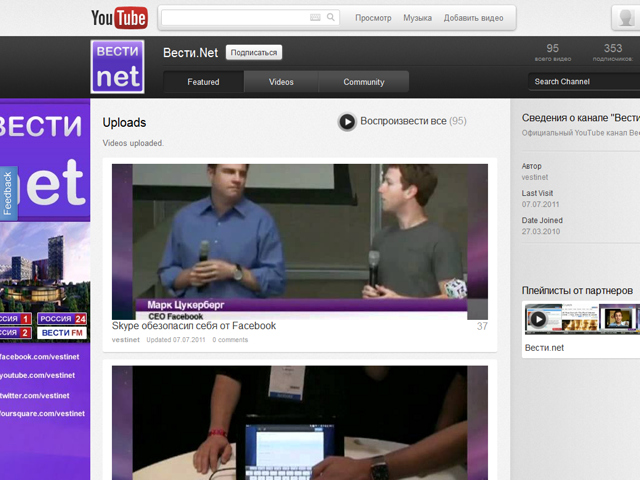Click the Last Visit 07.07.2011 value
Image resolution: width=640 pixels, height=480 pixels.
pyautogui.click(x=540, y=204)
